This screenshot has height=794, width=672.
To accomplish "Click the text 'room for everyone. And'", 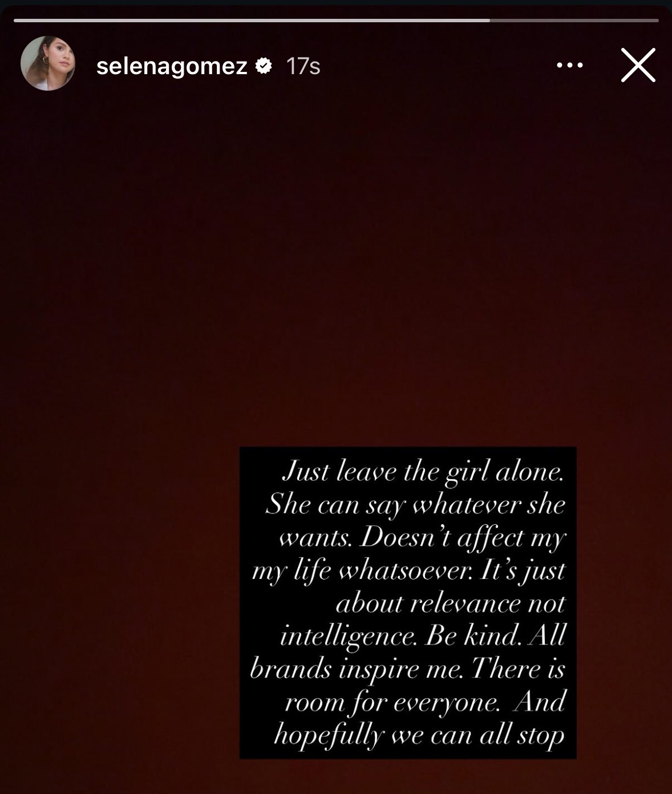I will point(425,702).
